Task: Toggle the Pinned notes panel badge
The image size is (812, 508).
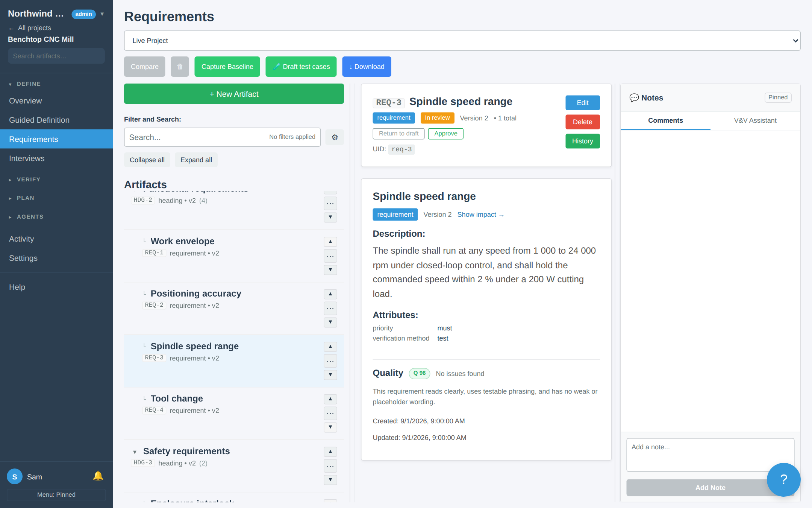Action: point(778,97)
